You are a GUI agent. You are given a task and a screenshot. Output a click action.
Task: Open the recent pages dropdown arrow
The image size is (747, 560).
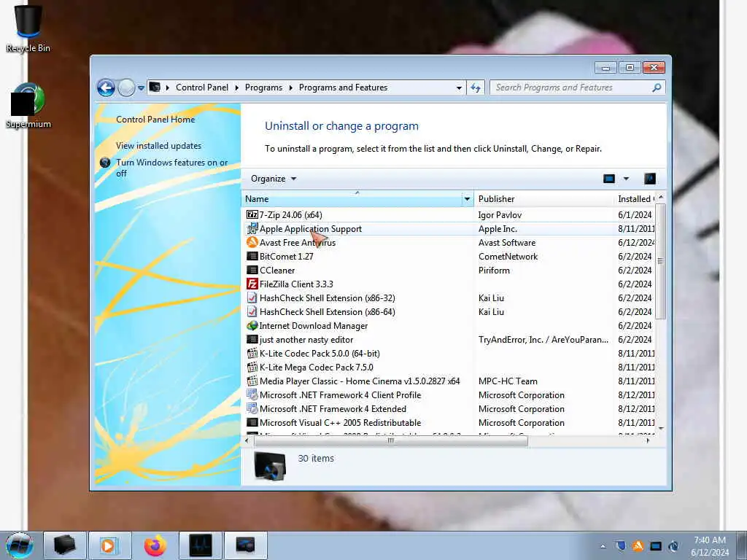coord(141,88)
